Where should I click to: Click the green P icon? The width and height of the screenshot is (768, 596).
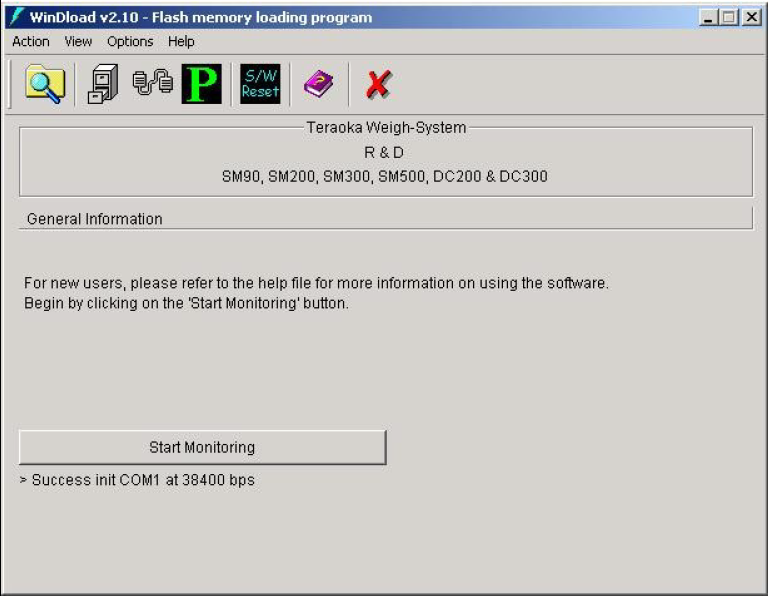point(201,84)
